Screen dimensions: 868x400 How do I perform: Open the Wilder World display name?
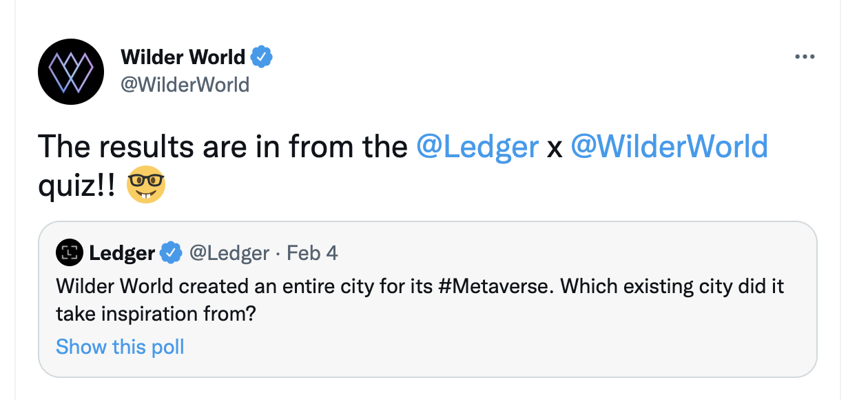[x=183, y=57]
